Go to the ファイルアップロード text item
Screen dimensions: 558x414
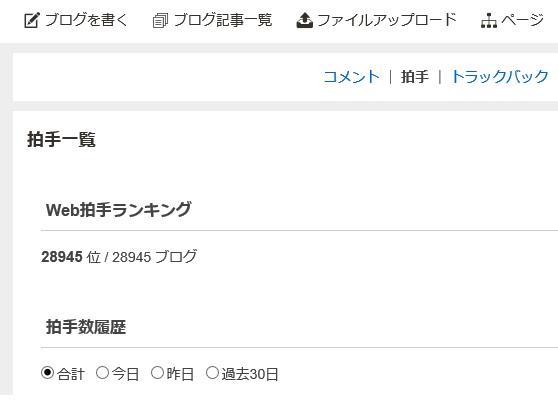[x=387, y=20]
